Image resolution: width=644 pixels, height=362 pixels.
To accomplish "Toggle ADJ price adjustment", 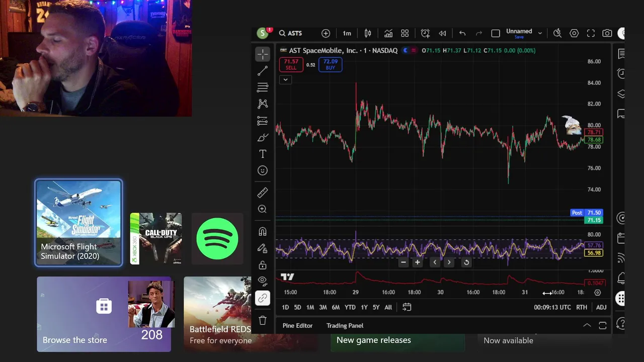I will pos(601,307).
